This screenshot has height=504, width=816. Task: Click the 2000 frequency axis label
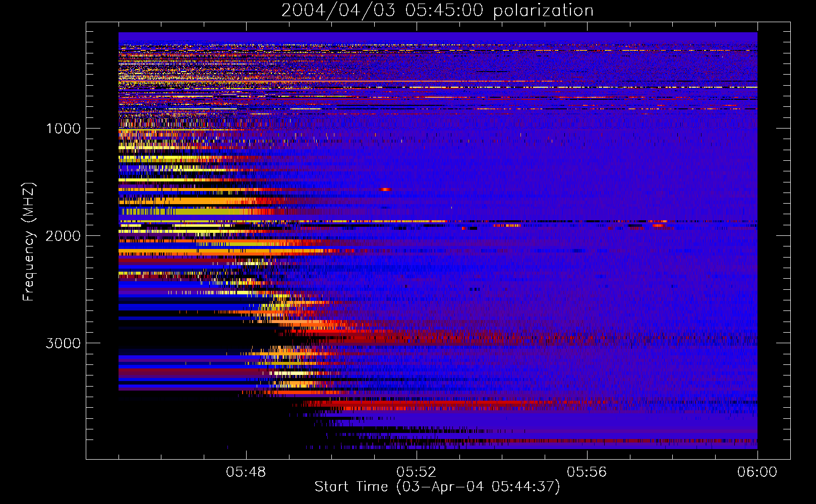coord(63,236)
